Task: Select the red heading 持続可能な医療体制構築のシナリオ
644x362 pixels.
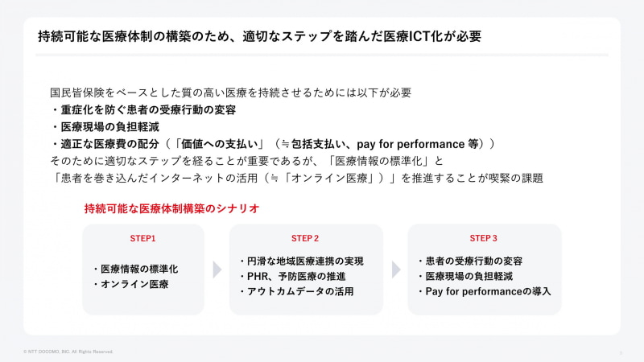Action: (171, 208)
